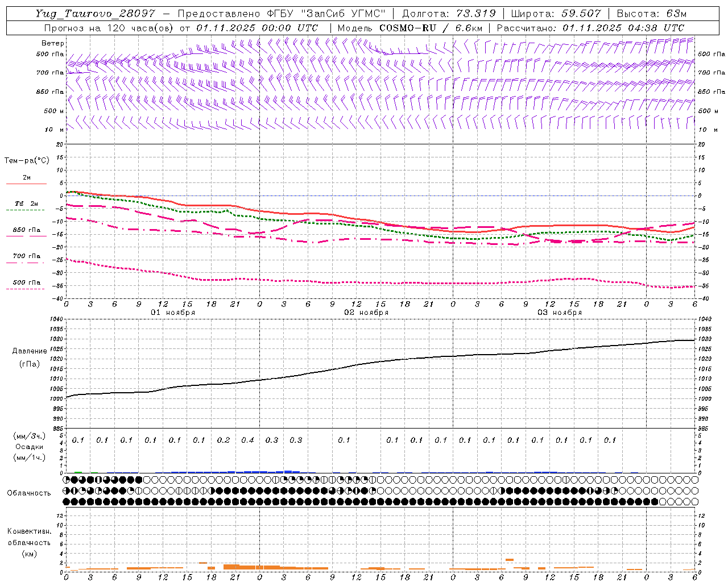Click the station title Yug_Taurovo_28097
The width and height of the screenshot is (728, 582).
pos(95,14)
